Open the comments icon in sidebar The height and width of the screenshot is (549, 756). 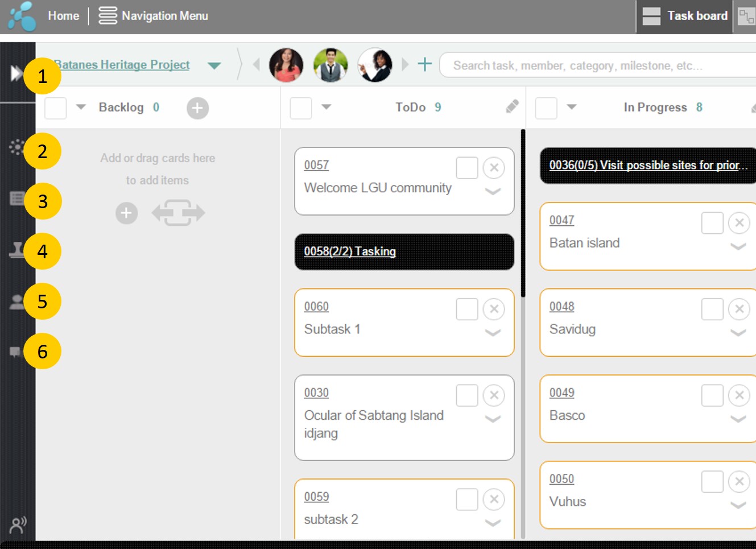tap(15, 352)
